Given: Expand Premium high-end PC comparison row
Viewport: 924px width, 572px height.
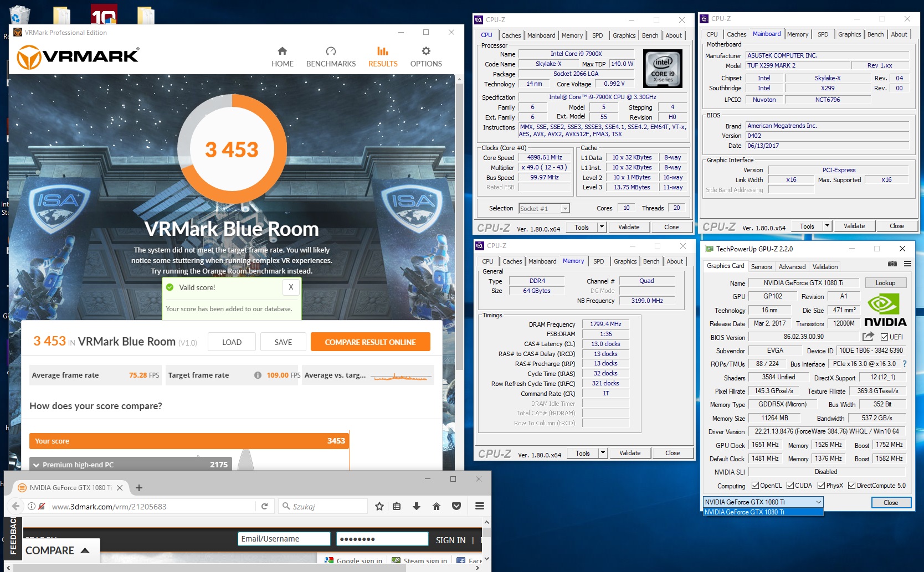Looking at the screenshot, I should pyautogui.click(x=131, y=464).
